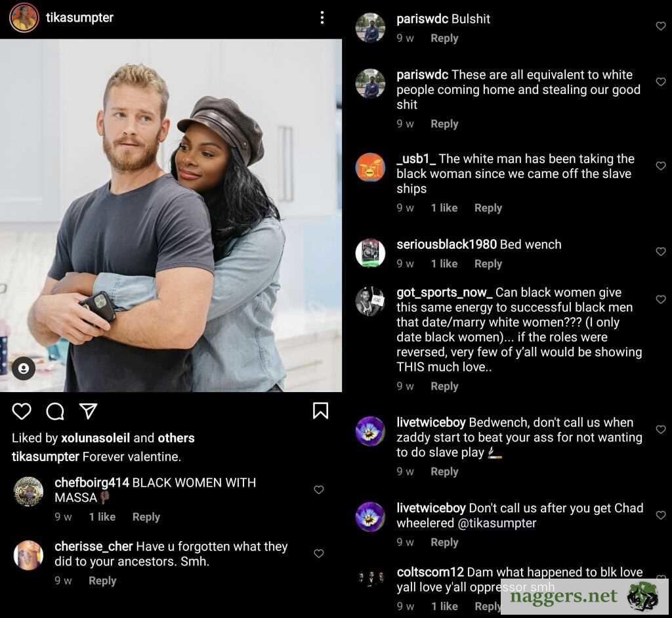Show tagged people icon on photo

pyautogui.click(x=24, y=368)
